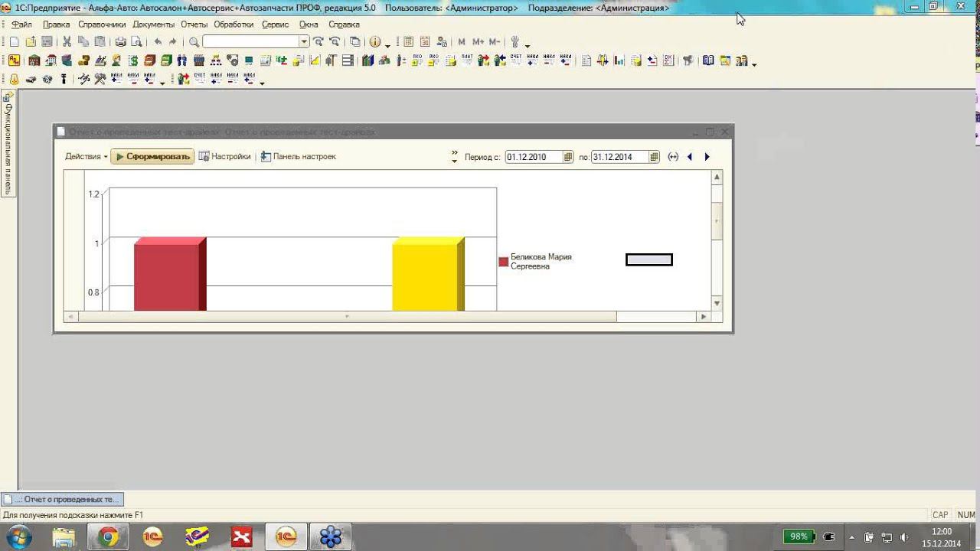Expand the Help icon dropdown arrow
Image resolution: width=980 pixels, height=551 pixels.
pos(387,45)
